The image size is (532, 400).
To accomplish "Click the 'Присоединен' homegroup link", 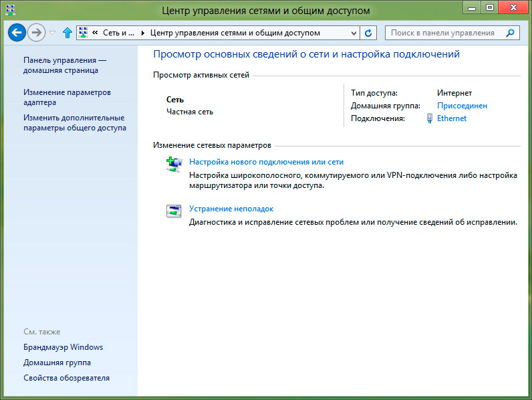I will [x=462, y=106].
